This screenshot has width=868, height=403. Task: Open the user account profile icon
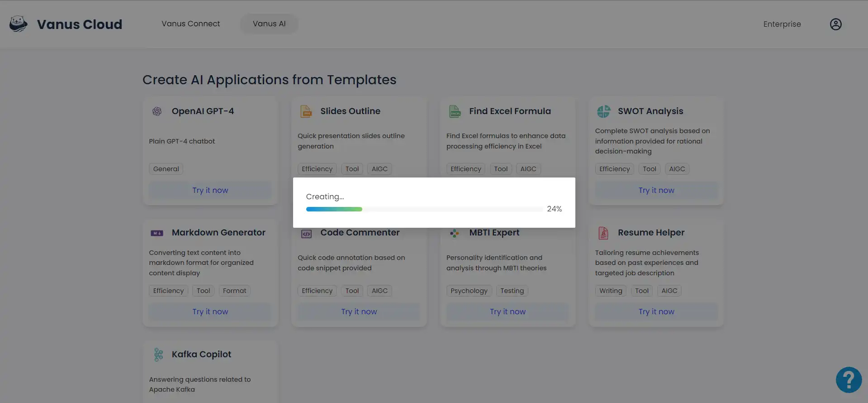coord(835,24)
